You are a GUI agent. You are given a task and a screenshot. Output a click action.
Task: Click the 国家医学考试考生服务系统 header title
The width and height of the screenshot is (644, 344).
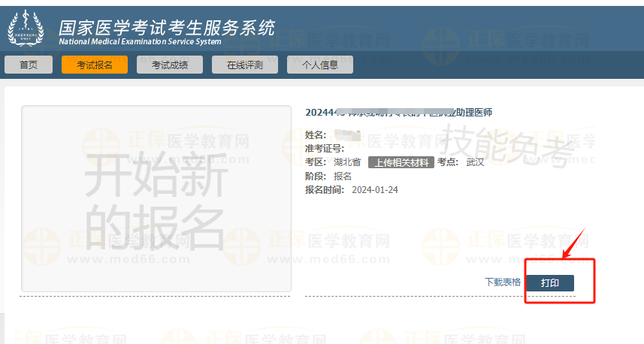167,28
